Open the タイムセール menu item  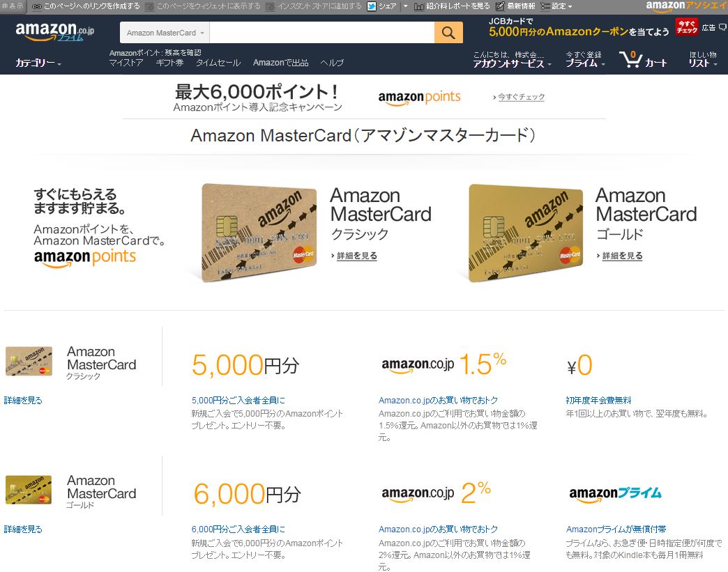click(x=218, y=63)
